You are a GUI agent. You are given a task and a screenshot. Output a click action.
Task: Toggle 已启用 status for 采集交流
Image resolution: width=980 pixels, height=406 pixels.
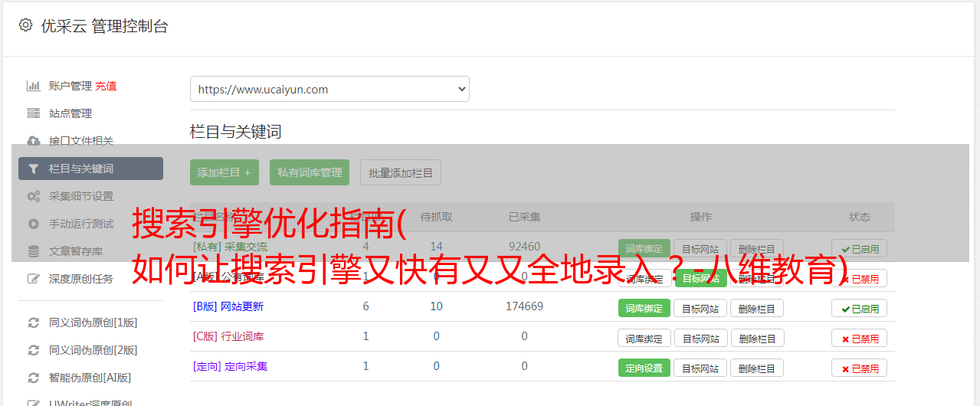click(x=860, y=249)
